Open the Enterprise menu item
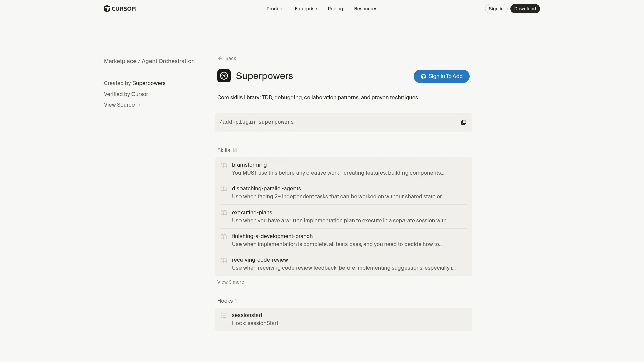Image resolution: width=644 pixels, height=362 pixels. tap(306, 9)
